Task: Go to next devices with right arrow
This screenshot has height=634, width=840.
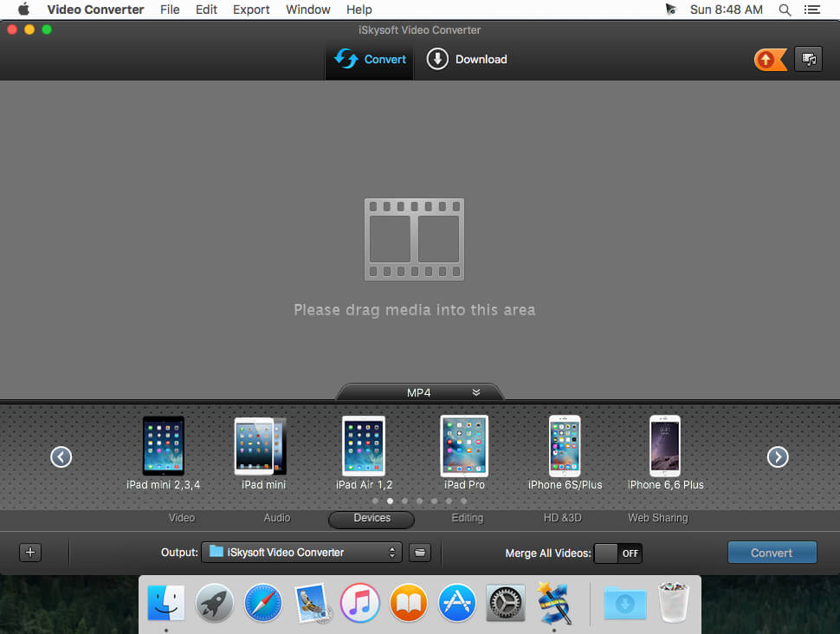Action: (x=778, y=457)
